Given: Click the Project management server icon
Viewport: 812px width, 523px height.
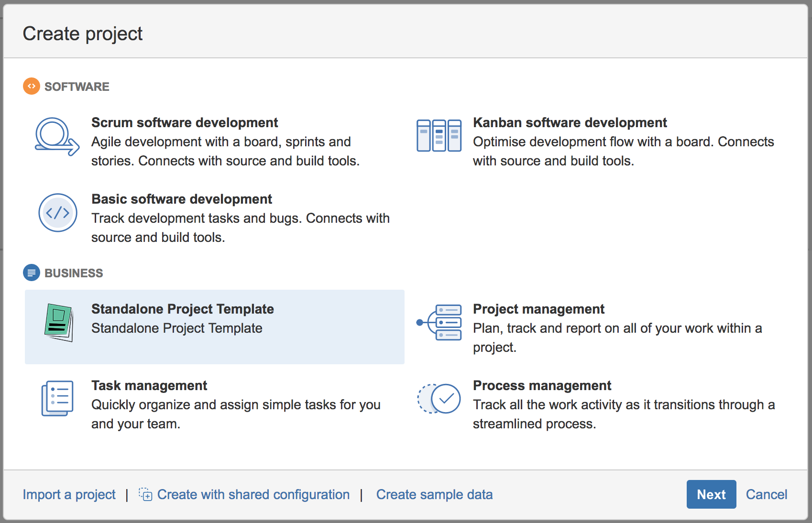Looking at the screenshot, I should (439, 323).
